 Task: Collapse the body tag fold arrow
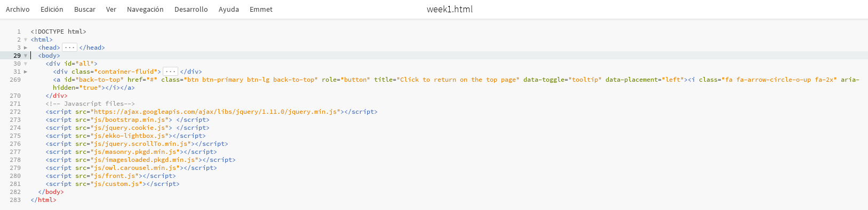(26, 56)
